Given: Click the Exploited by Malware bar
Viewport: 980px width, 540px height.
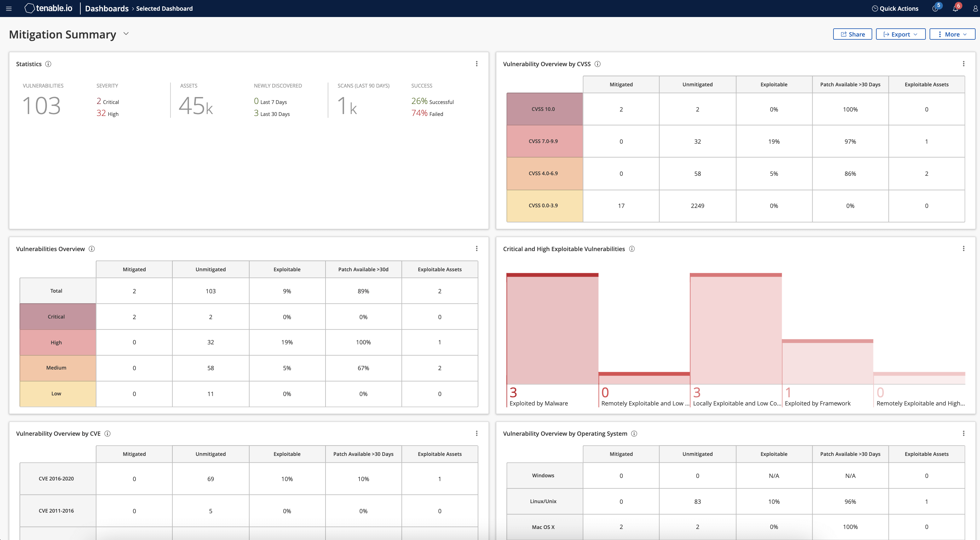Looking at the screenshot, I should coord(552,329).
